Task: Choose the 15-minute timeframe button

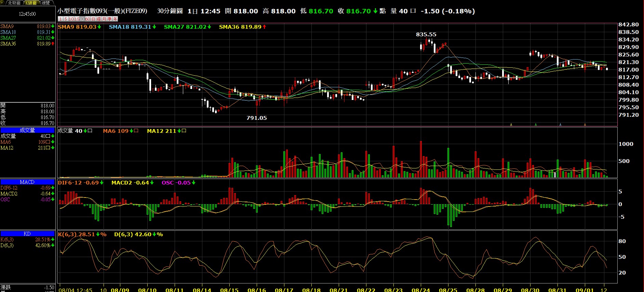Action: (x=77, y=19)
